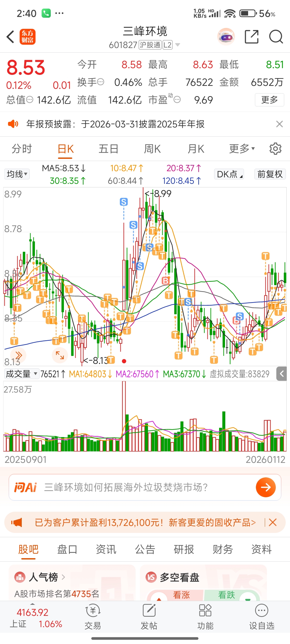Open the 股吧 tab
This screenshot has height=644, width=290.
(x=28, y=549)
